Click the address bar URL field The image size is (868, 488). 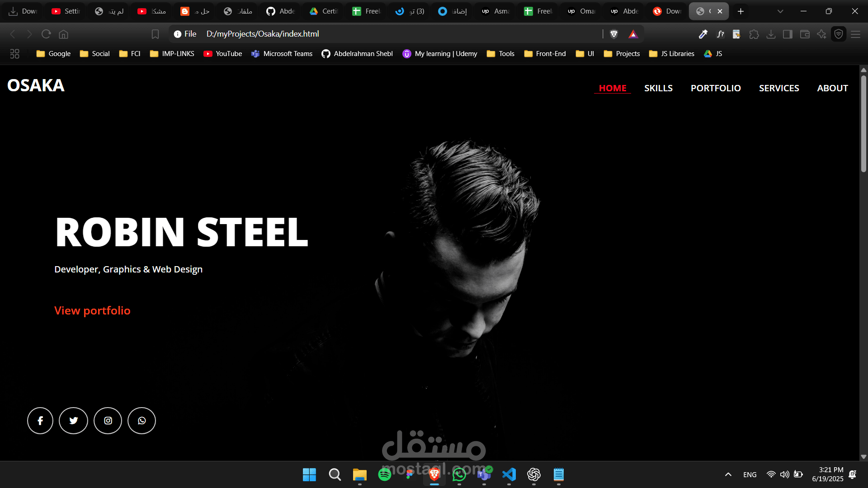coord(362,34)
